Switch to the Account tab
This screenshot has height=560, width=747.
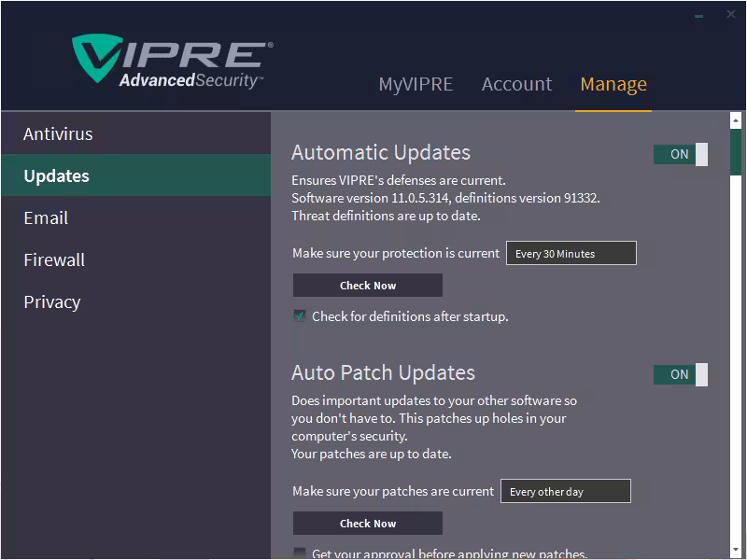click(516, 84)
